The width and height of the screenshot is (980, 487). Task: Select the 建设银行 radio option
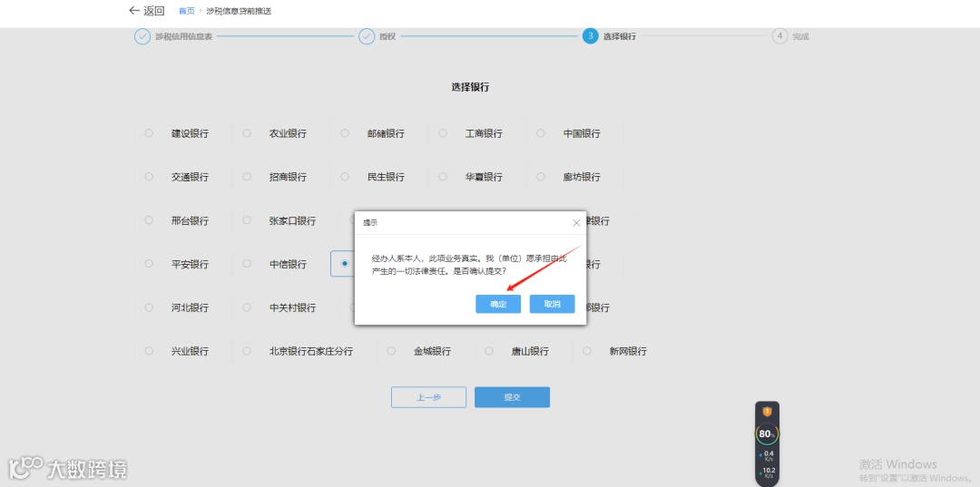149,133
